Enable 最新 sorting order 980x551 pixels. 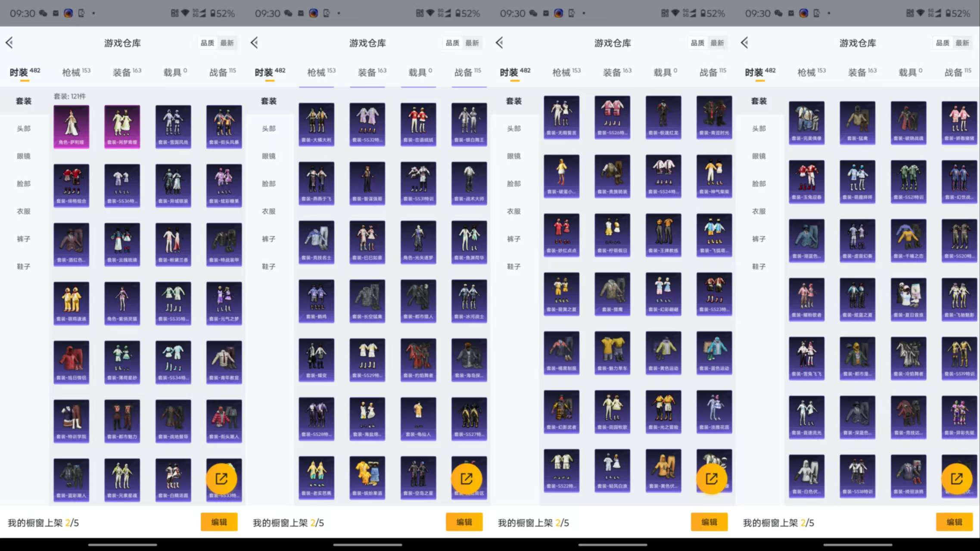(228, 43)
